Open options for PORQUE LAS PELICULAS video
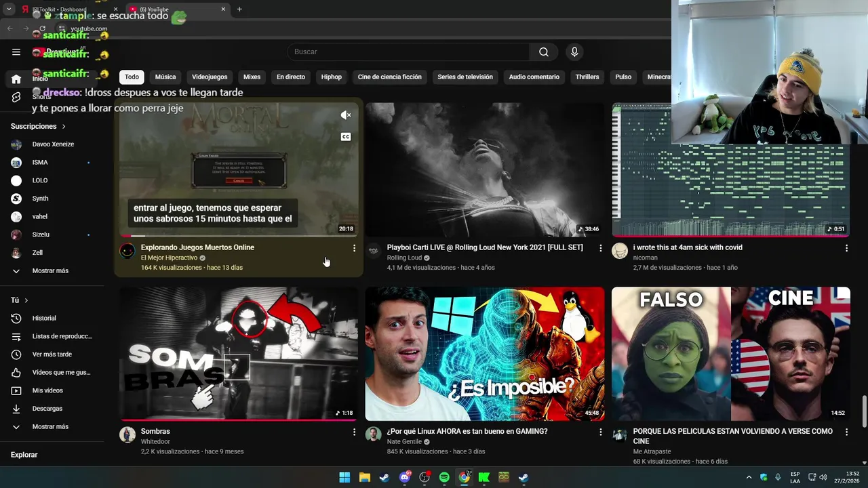Screen dimensions: 868x488 tap(846, 432)
